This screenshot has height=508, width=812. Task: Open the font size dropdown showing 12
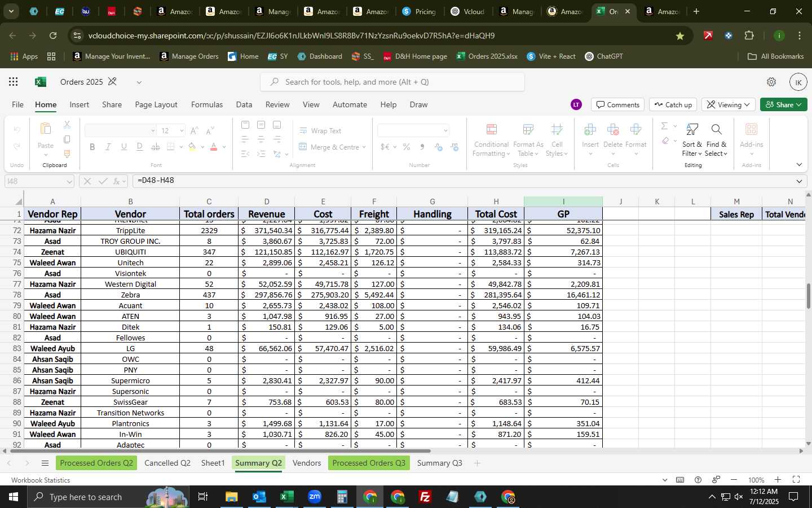tap(182, 131)
